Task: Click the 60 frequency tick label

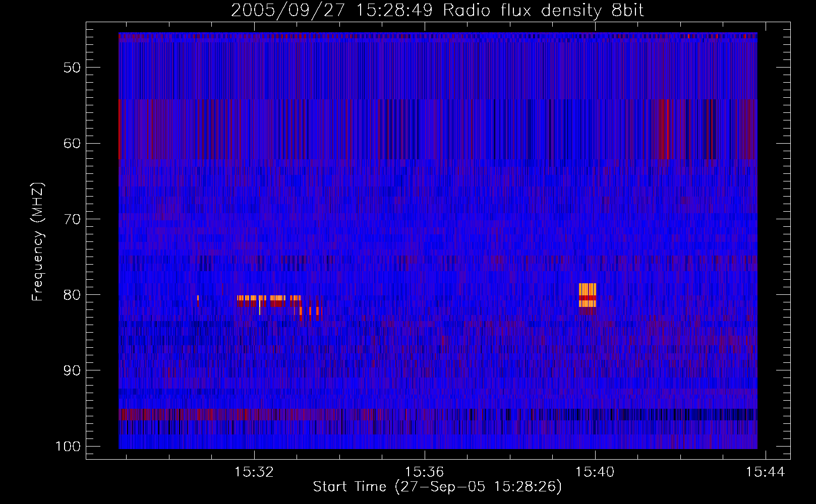Action: pyautogui.click(x=72, y=143)
